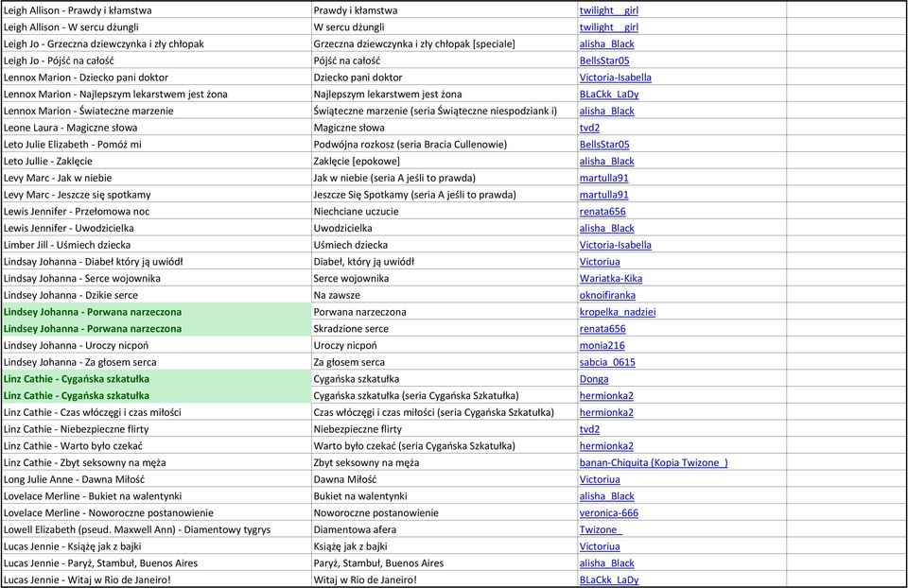Click cell Lindsey Johanna - Uroczy nicpoń
Image resolution: width=908 pixels, height=588 pixels.
coord(156,346)
